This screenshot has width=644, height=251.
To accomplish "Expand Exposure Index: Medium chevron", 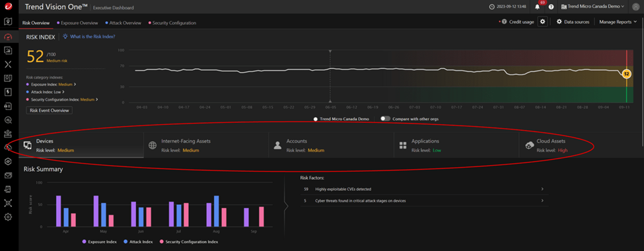I will (x=75, y=84).
